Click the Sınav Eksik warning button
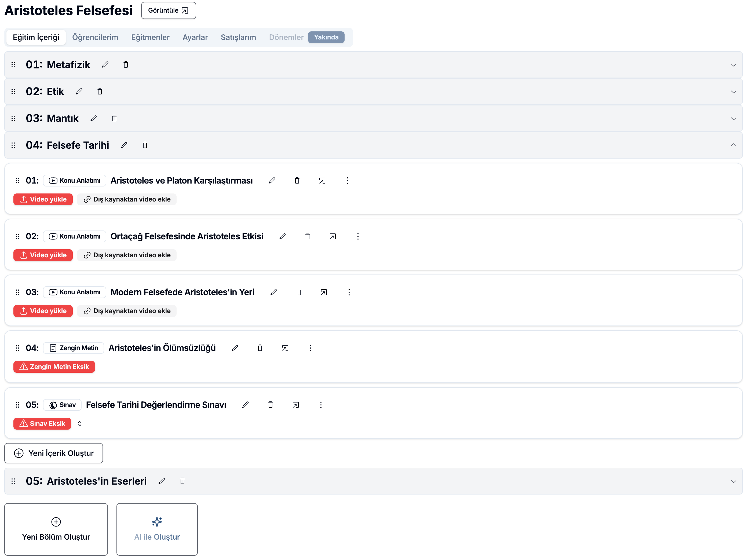The image size is (749, 560). (x=42, y=424)
